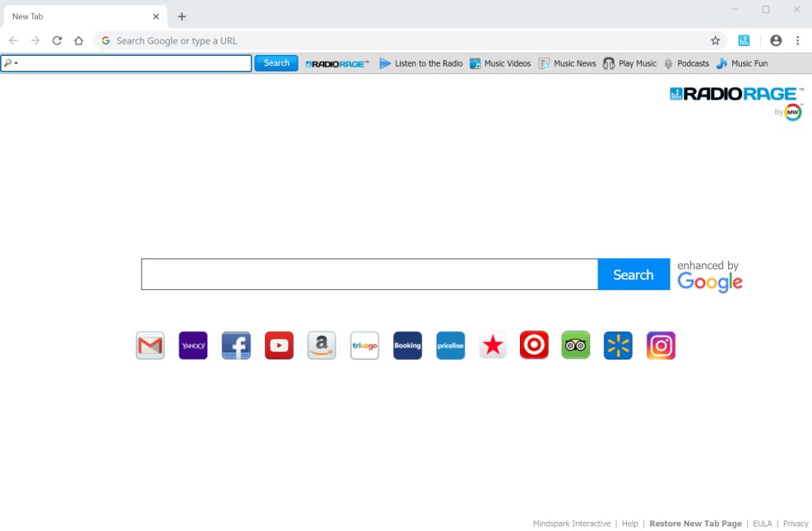Open the Gmail shortcut icon

151,345
